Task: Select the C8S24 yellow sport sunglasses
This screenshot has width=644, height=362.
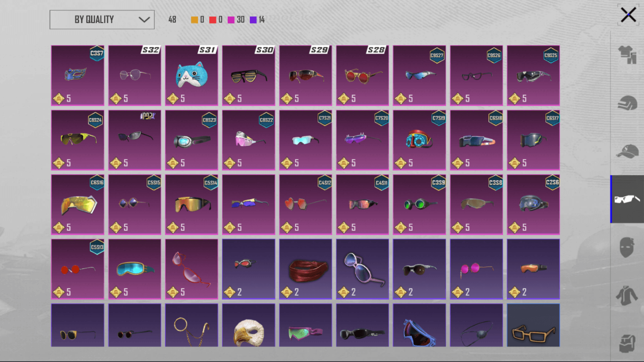Action: tap(77, 140)
